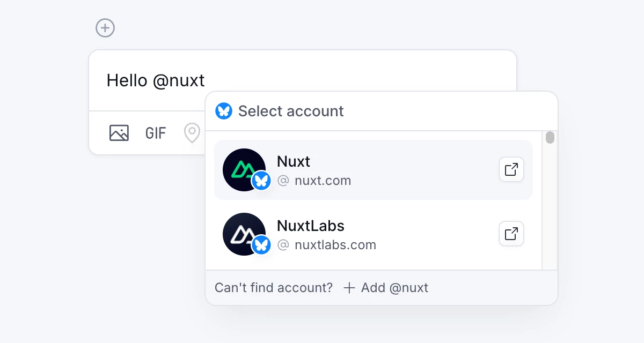The height and width of the screenshot is (343, 644).
Task: Click the plus icon beside Add @nuxt
Action: pyautogui.click(x=349, y=288)
